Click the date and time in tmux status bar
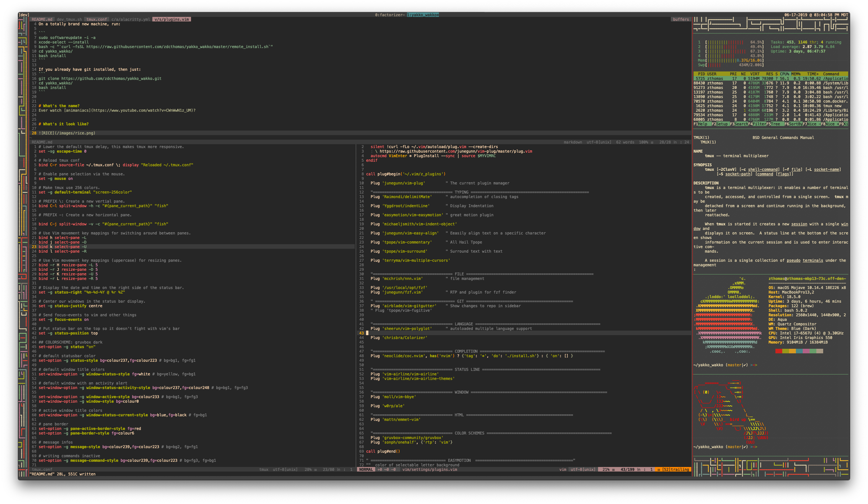The width and height of the screenshot is (868, 504). point(816,15)
